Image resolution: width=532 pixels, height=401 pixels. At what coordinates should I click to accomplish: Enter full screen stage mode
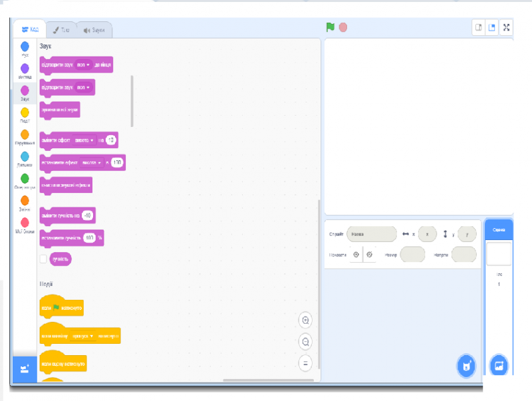click(x=506, y=27)
